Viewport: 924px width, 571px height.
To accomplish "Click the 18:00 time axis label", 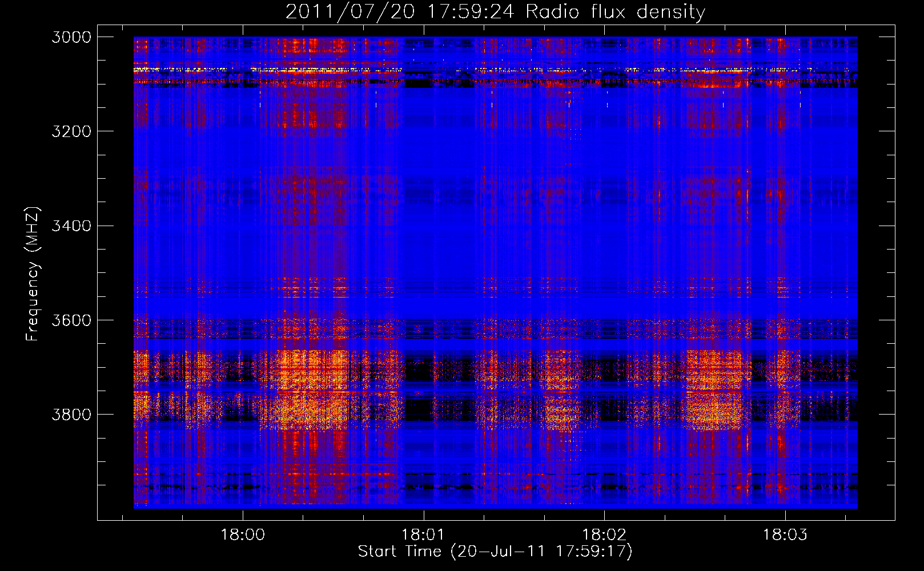I will coord(243,535).
